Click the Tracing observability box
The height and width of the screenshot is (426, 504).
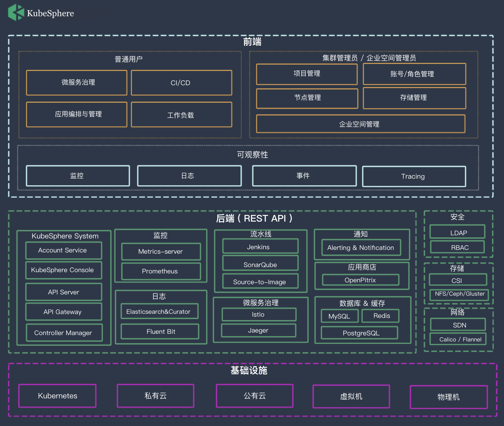(414, 176)
